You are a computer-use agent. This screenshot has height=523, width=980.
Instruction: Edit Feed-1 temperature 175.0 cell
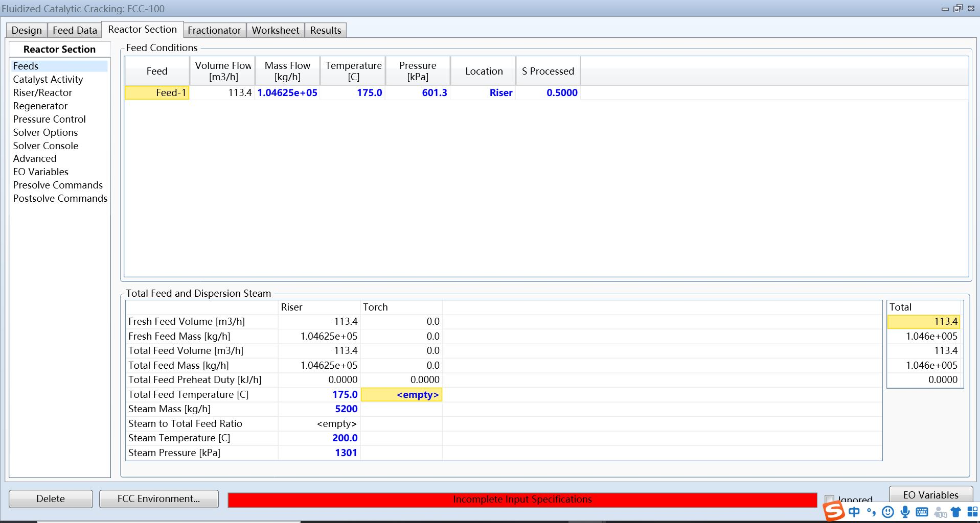click(353, 92)
